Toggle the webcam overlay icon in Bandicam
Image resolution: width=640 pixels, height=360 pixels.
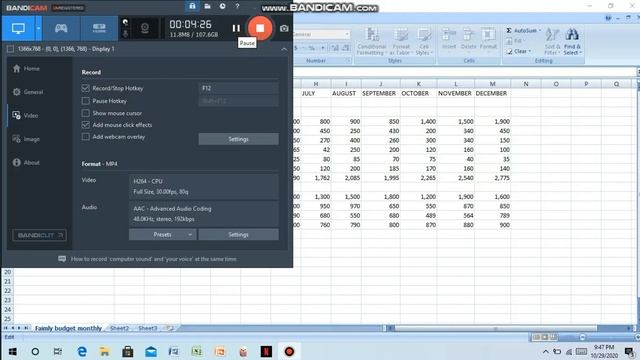(x=145, y=28)
